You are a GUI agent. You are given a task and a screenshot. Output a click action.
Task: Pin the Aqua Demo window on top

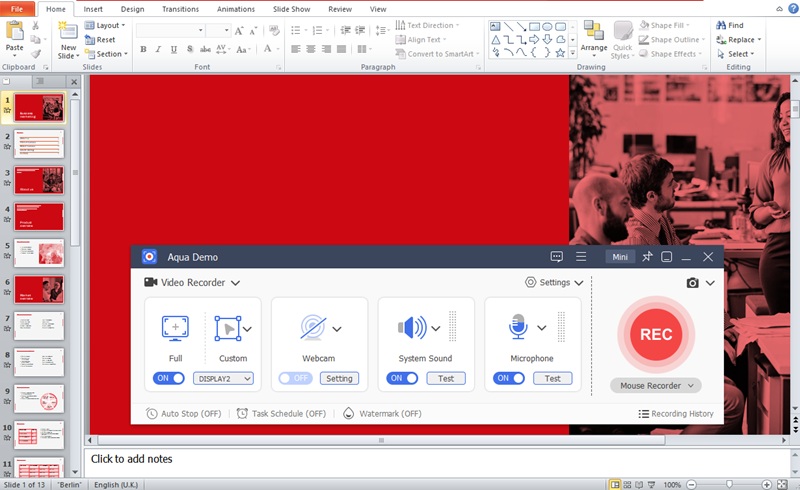pyautogui.click(x=647, y=257)
